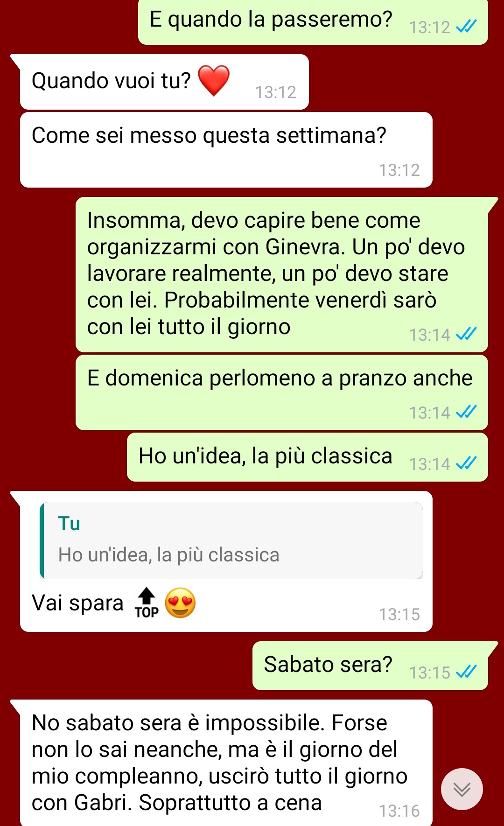Viewport: 504px width, 826px height.
Task: Select the 'Vai spara' reply message
Action: [226, 561]
